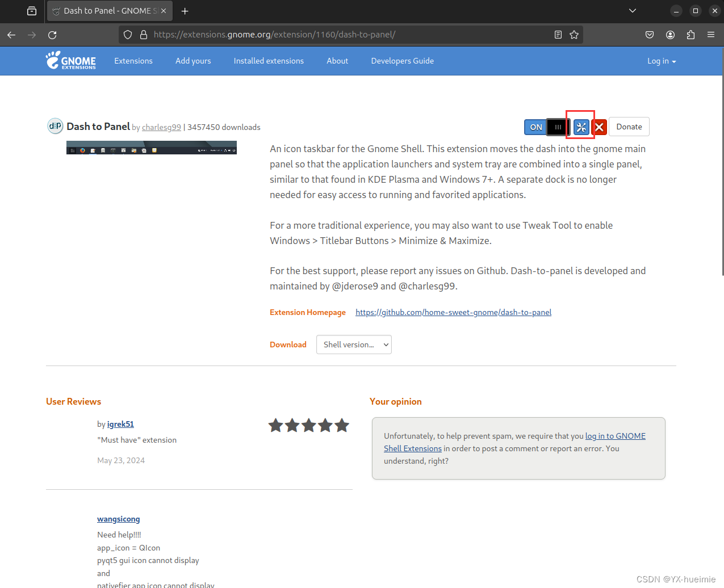Viewport: 724px width, 588px height.
Task: Click the Dash to Panel extension icon
Action: (x=55, y=126)
